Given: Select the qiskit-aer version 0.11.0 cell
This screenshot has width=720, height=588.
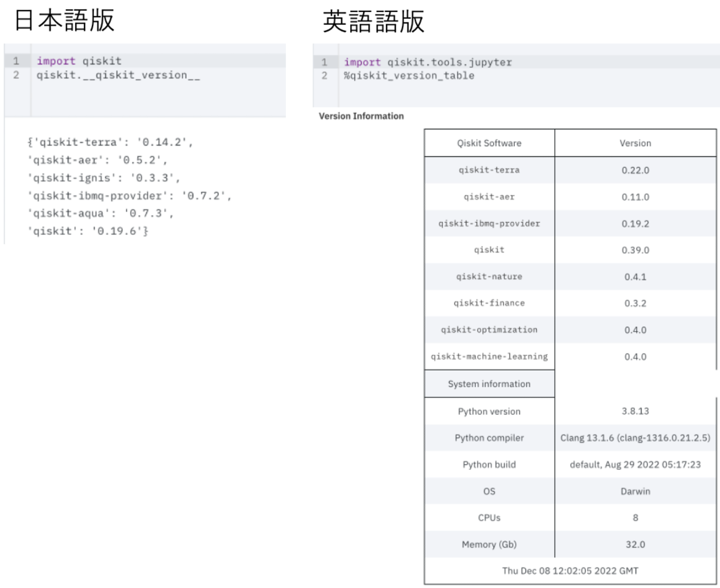Looking at the screenshot, I should point(635,197).
